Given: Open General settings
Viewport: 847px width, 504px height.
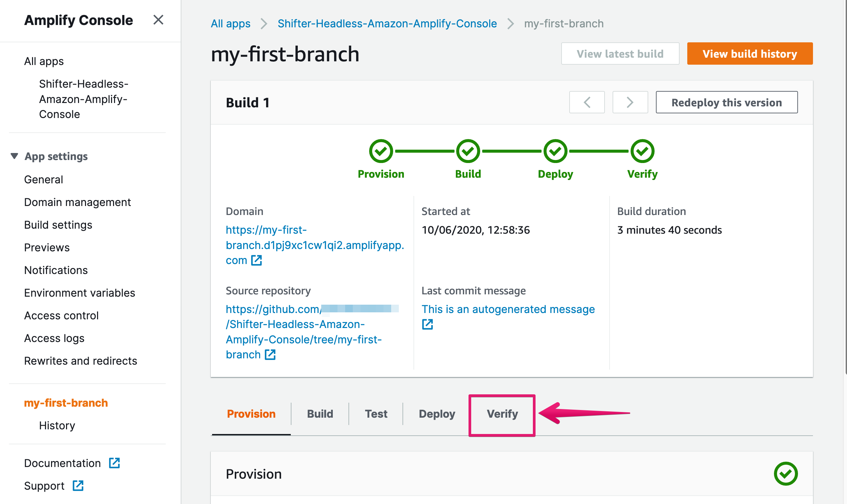Looking at the screenshot, I should coord(43,180).
